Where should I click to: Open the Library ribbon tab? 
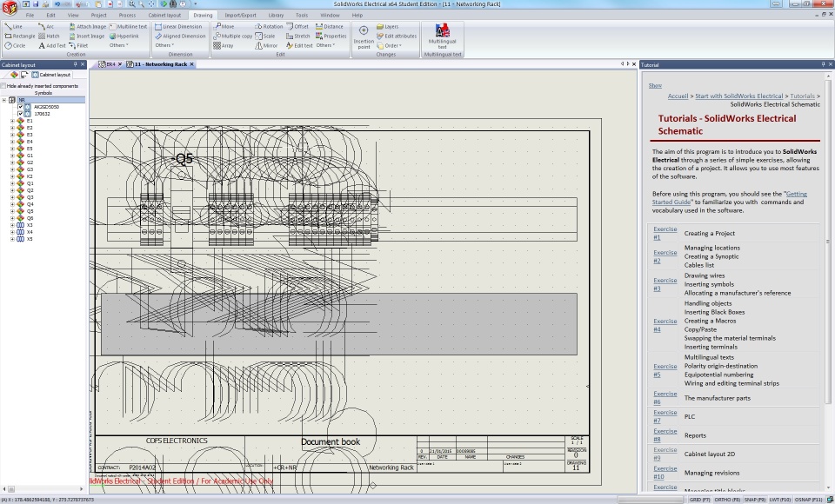[276, 16]
